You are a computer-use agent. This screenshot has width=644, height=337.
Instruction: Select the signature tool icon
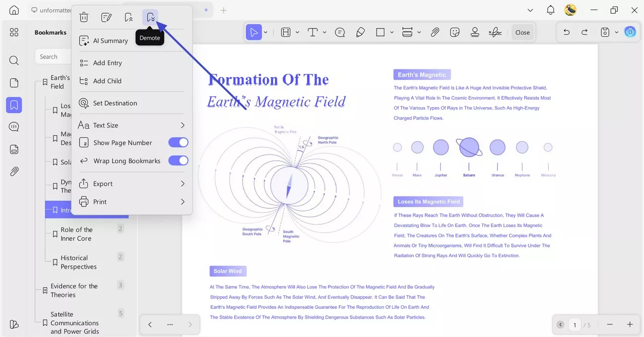[x=494, y=32]
